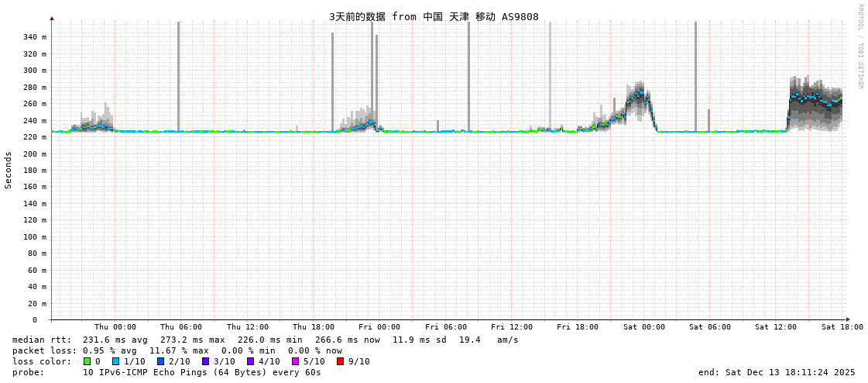Click the red 9/10 loss swatch

pyautogui.click(x=340, y=361)
